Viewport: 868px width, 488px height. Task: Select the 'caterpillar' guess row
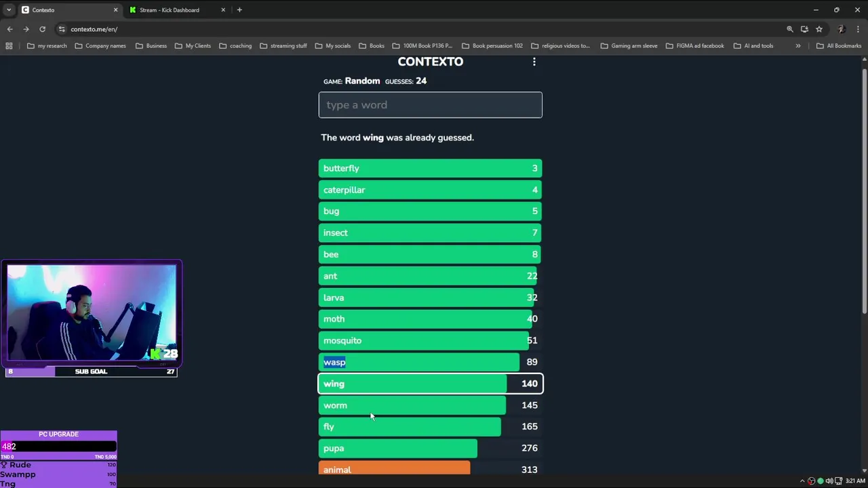431,190
